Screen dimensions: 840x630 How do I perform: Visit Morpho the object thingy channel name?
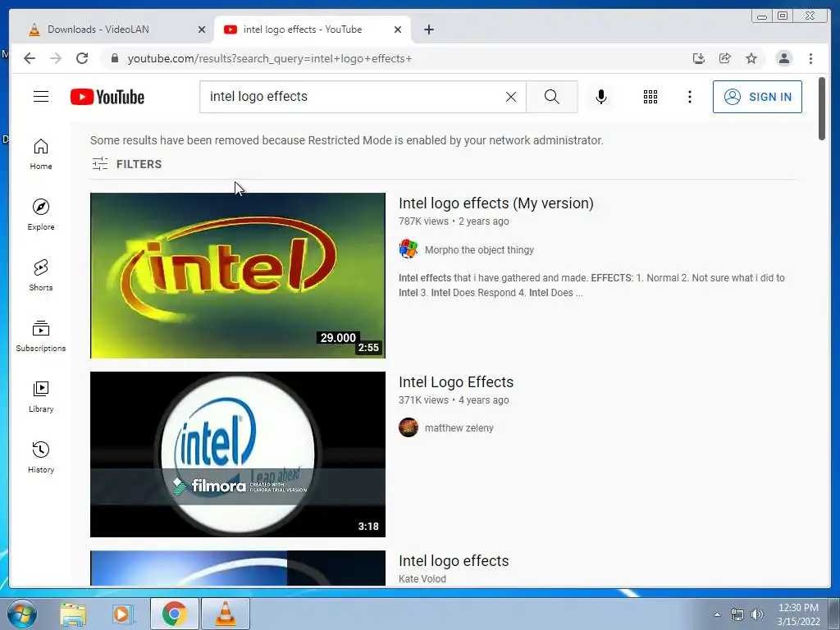coord(479,249)
